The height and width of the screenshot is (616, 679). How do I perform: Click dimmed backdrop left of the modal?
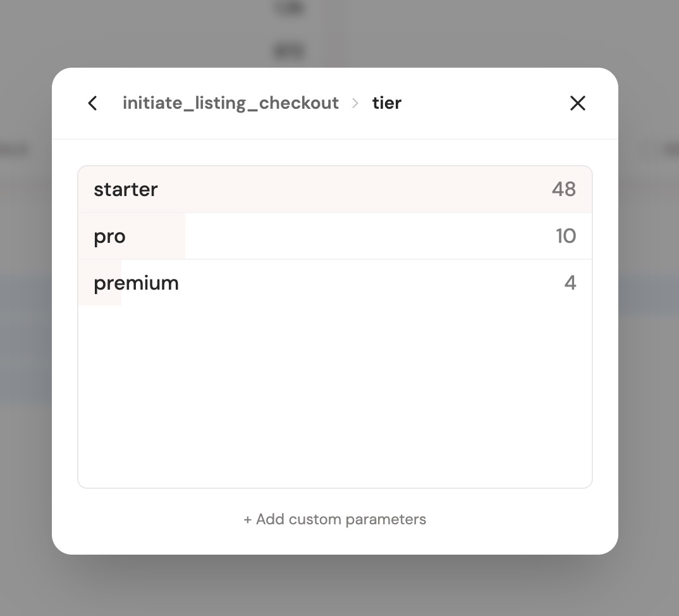[25, 316]
